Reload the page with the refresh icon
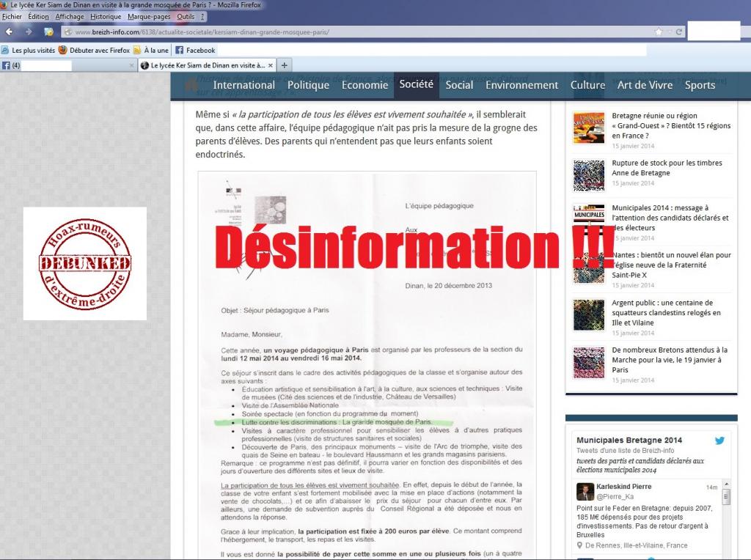751x560 pixels. [x=678, y=32]
